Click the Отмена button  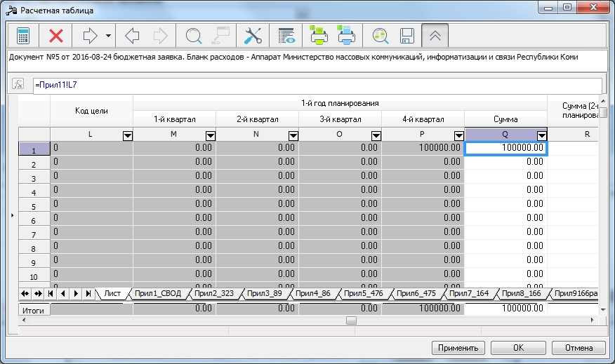coord(578,348)
